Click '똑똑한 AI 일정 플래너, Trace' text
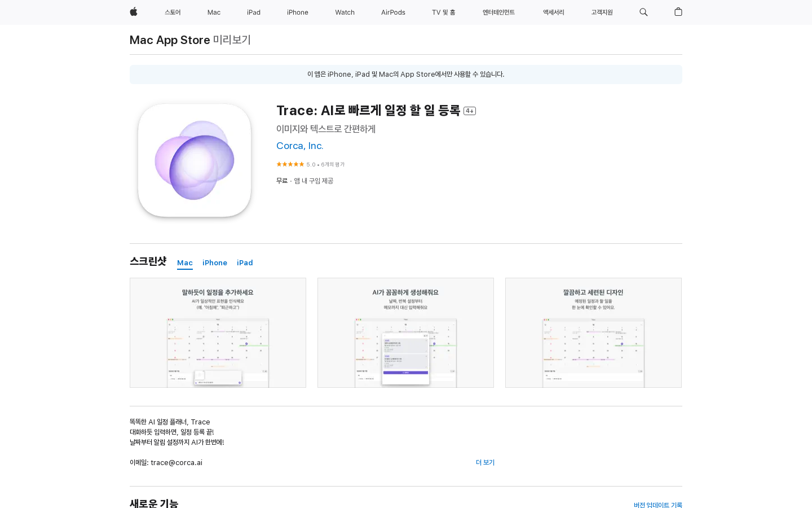The height and width of the screenshot is (508, 812). pos(170,422)
